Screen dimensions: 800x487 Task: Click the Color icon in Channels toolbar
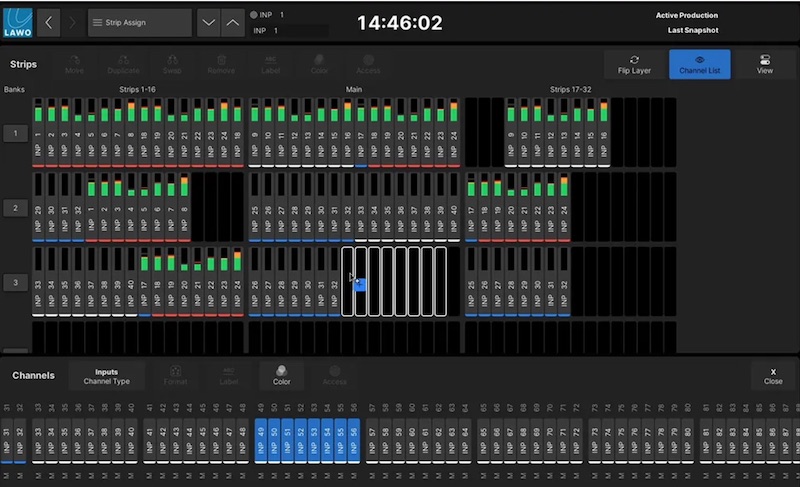(281, 376)
